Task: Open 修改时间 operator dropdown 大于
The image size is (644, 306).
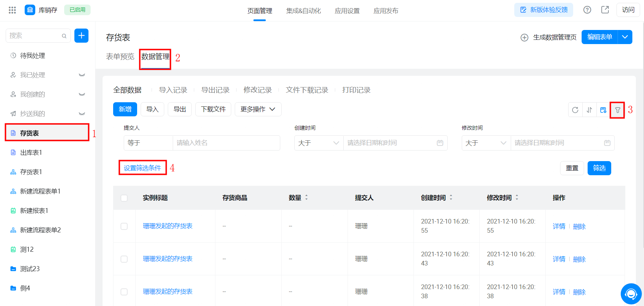Action: (486, 143)
